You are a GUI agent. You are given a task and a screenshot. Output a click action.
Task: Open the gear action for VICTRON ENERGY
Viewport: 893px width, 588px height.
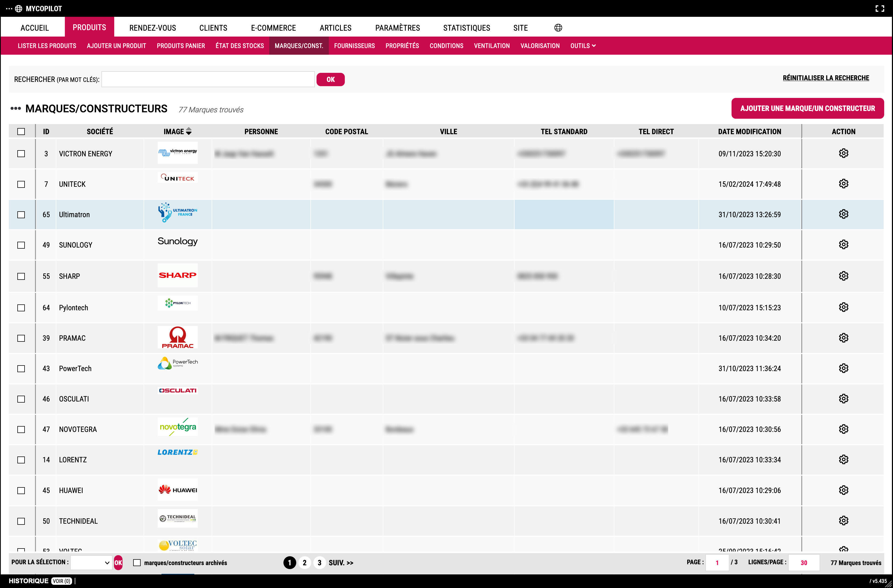click(x=843, y=153)
